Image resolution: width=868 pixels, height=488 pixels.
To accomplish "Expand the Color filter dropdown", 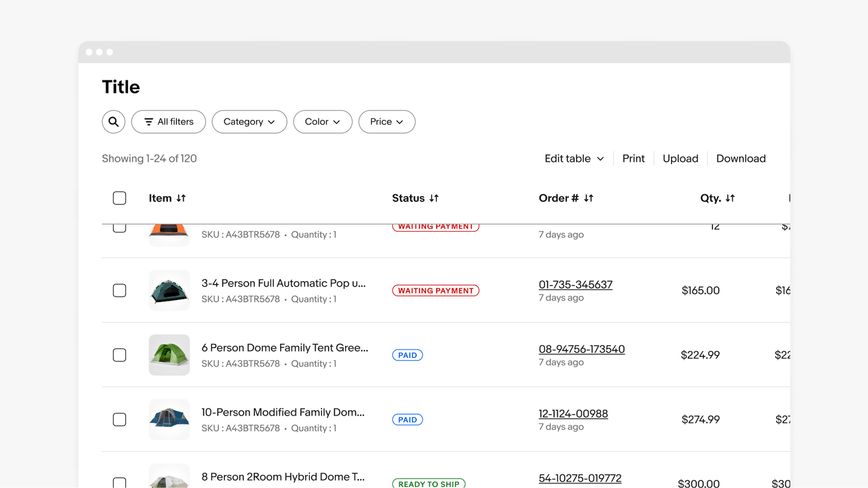I will 321,122.
